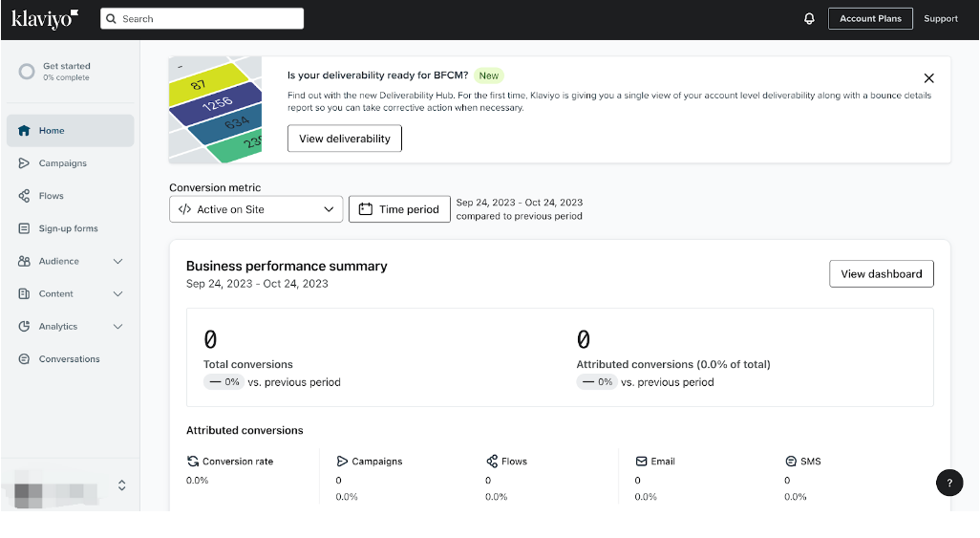Click the Business performance summary heading
This screenshot has height=538, width=980.
point(287,266)
